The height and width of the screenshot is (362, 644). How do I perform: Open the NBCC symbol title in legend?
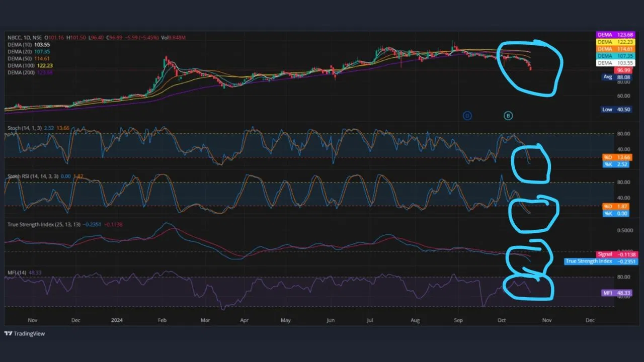coord(15,37)
